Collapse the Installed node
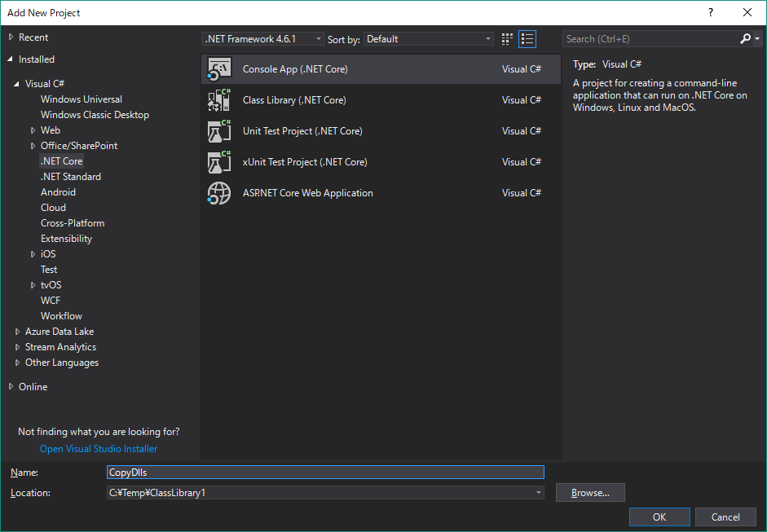The width and height of the screenshot is (767, 532). tap(11, 59)
